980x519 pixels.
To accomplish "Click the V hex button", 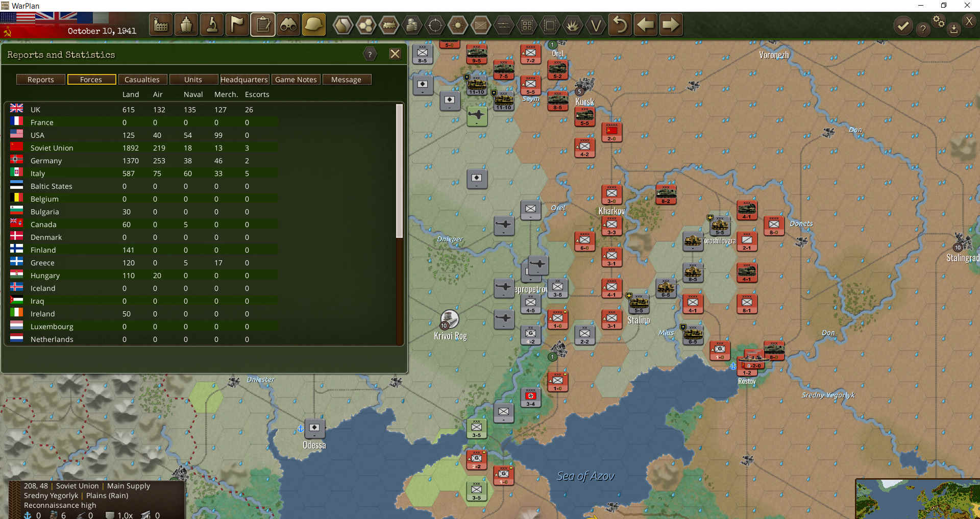I will click(596, 24).
